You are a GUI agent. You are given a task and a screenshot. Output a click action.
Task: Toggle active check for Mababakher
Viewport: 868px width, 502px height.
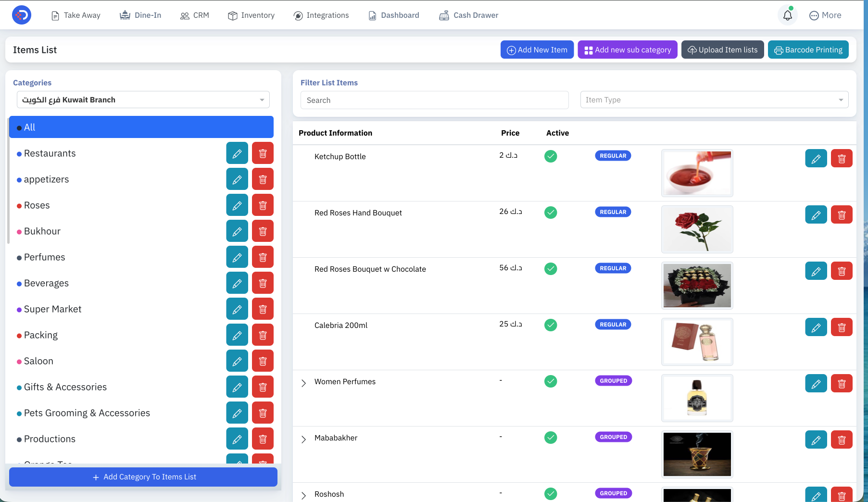click(551, 438)
